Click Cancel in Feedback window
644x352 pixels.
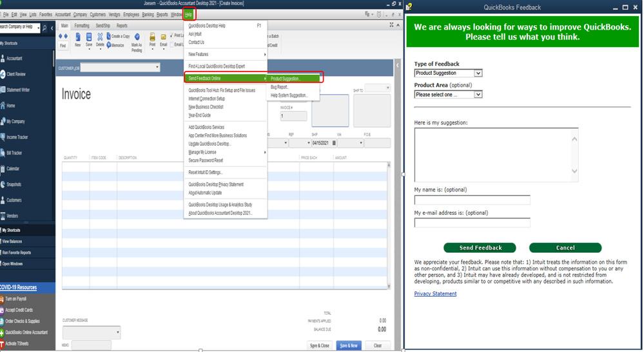tap(565, 248)
